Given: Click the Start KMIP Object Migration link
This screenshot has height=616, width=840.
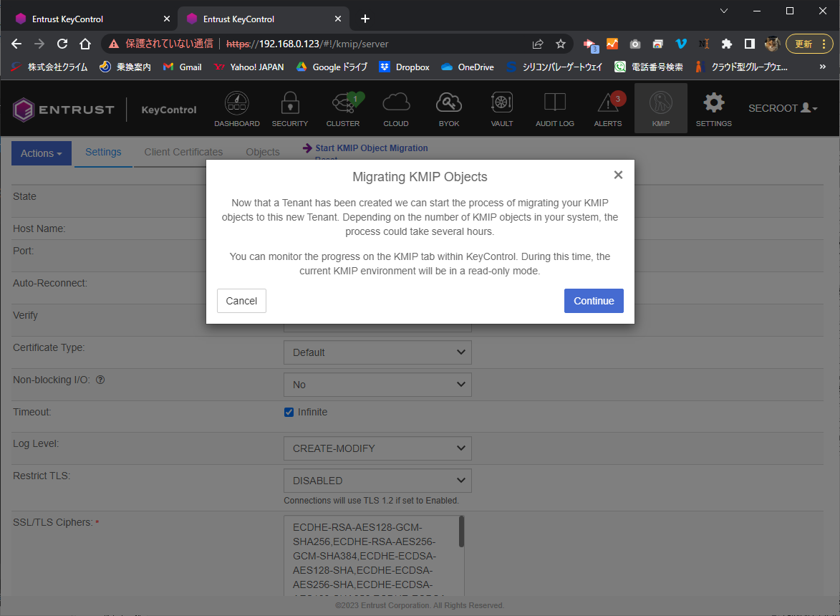Looking at the screenshot, I should point(371,148).
